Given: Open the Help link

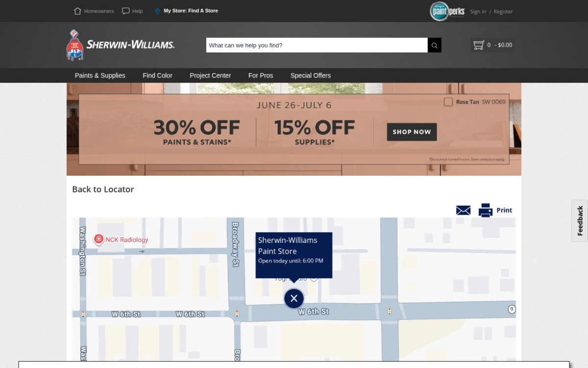Looking at the screenshot, I should click(137, 11).
